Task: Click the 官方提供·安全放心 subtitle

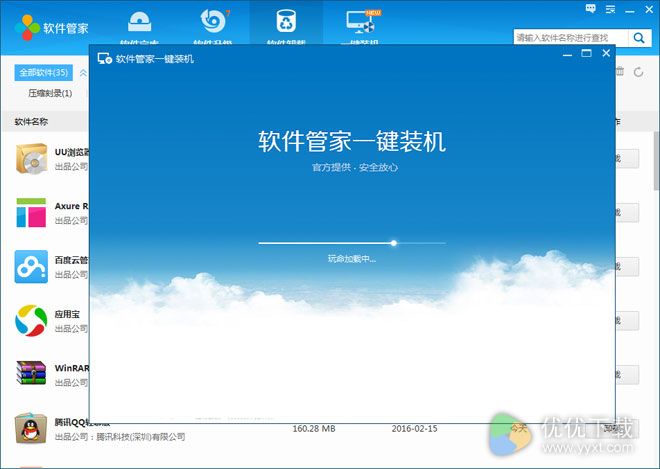Action: (355, 168)
